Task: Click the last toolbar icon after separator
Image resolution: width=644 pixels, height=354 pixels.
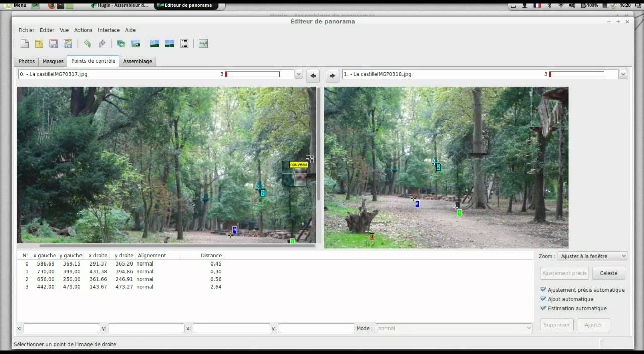Action: pos(203,44)
